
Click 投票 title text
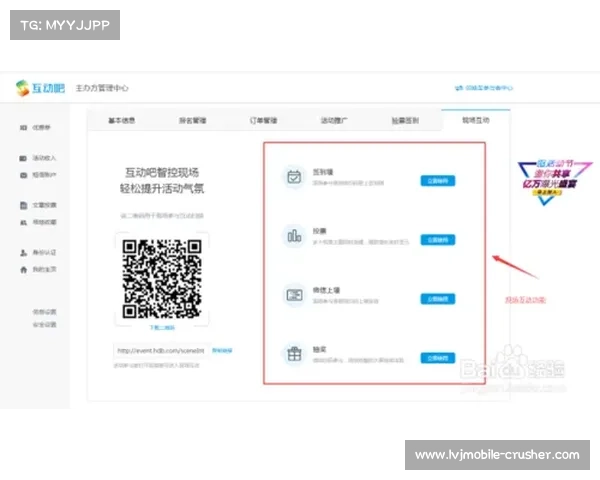click(320, 231)
